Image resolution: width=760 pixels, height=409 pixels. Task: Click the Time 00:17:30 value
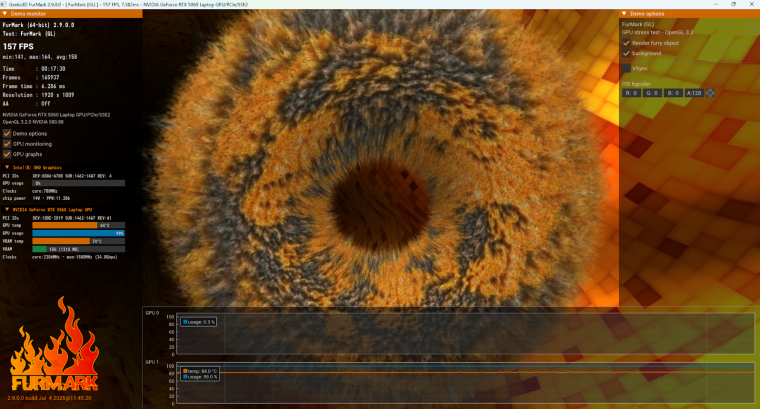coord(53,69)
